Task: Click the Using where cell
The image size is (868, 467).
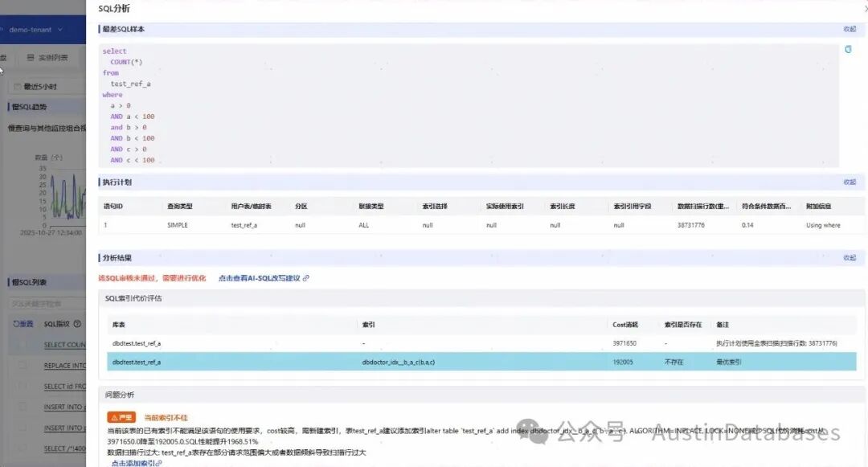Action: pyautogui.click(x=823, y=225)
